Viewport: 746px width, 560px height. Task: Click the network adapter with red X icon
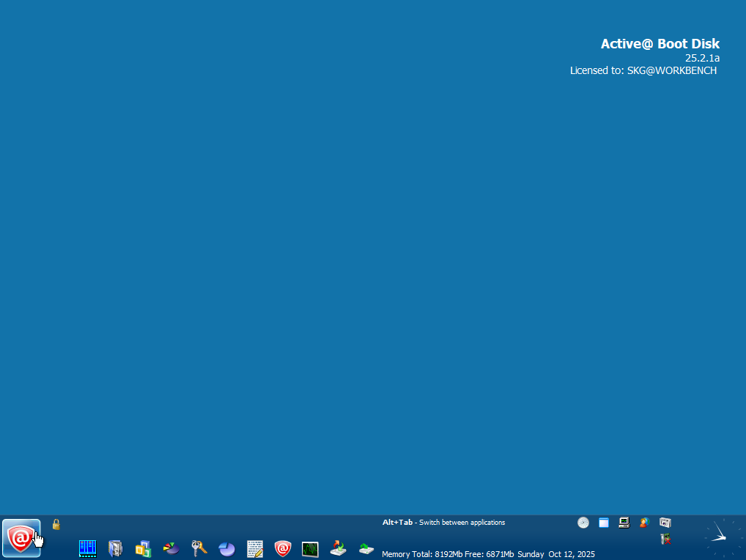665,539
